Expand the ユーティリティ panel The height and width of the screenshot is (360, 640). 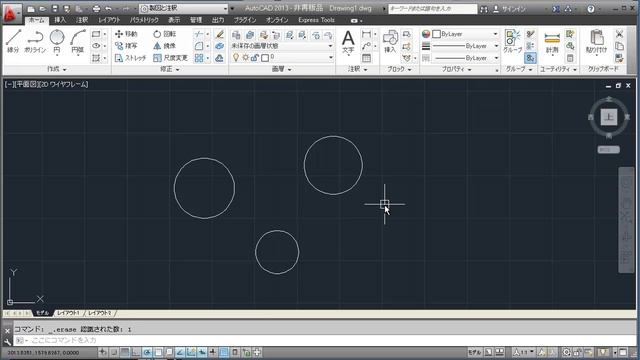tap(558, 69)
